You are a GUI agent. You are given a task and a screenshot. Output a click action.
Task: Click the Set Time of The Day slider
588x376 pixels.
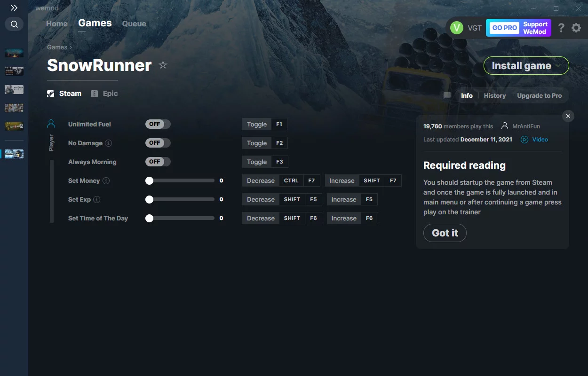coord(180,218)
